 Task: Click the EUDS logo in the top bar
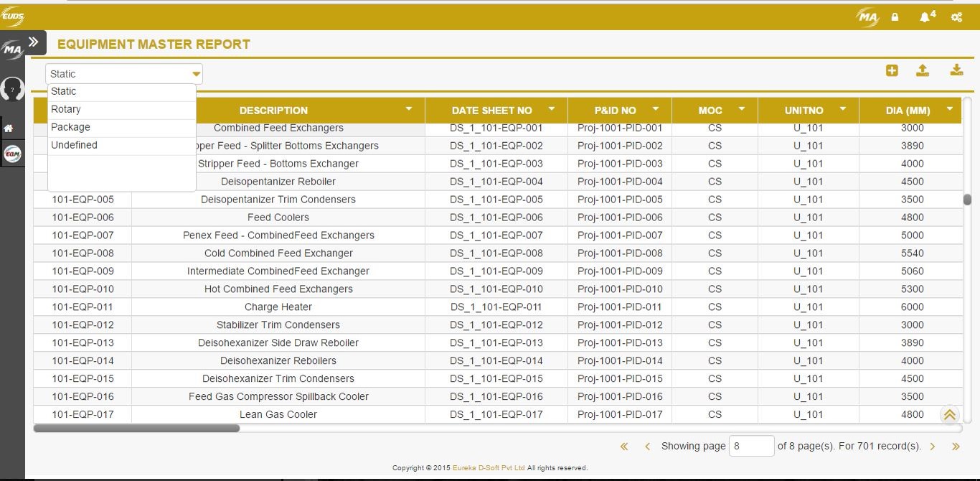tap(12, 17)
